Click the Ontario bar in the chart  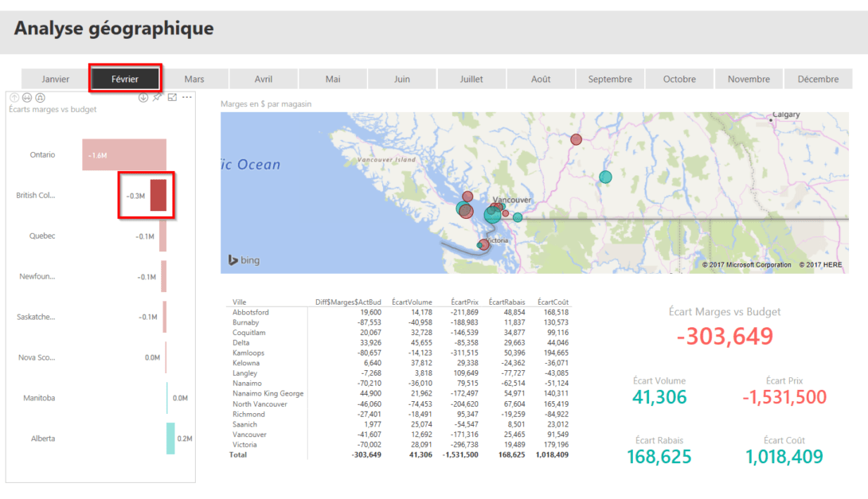123,154
